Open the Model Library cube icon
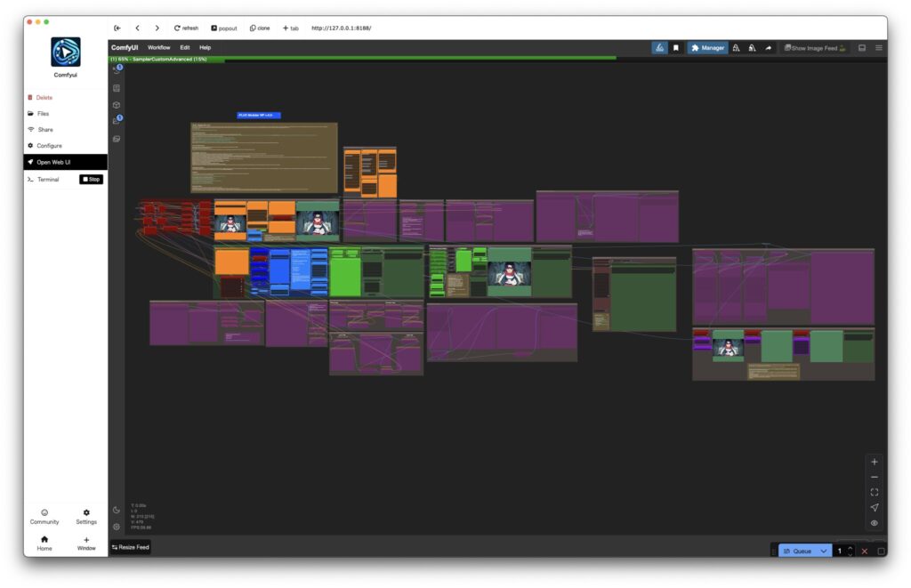 [117, 105]
